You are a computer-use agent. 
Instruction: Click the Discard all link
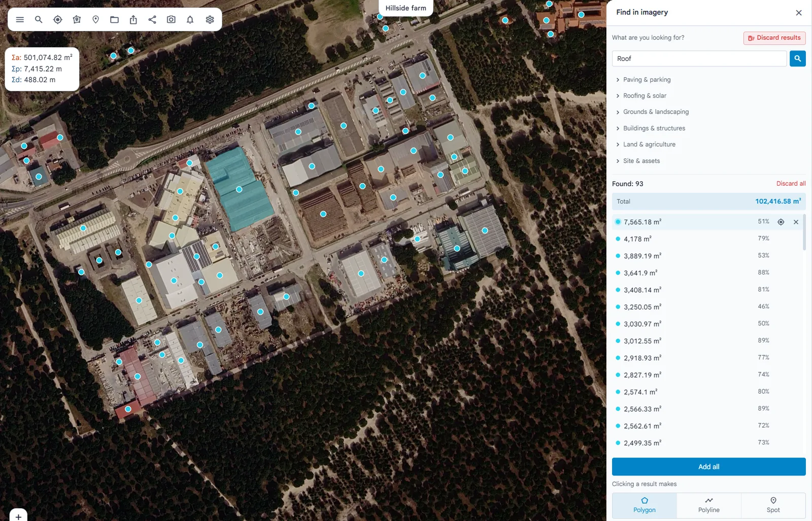[791, 184]
